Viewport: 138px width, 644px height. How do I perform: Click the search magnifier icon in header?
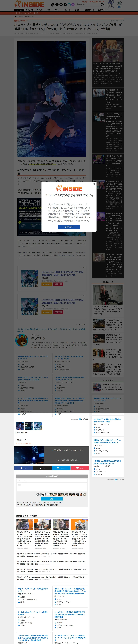(x=102, y=5)
